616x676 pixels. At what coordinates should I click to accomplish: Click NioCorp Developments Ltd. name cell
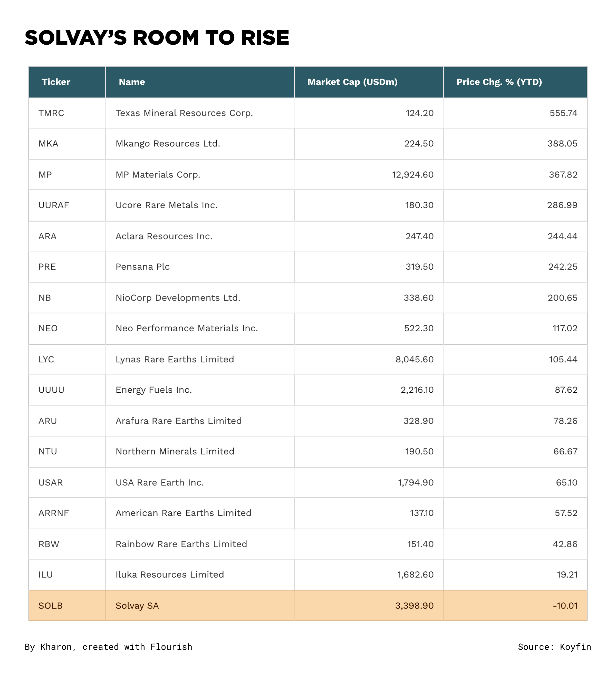(x=178, y=298)
